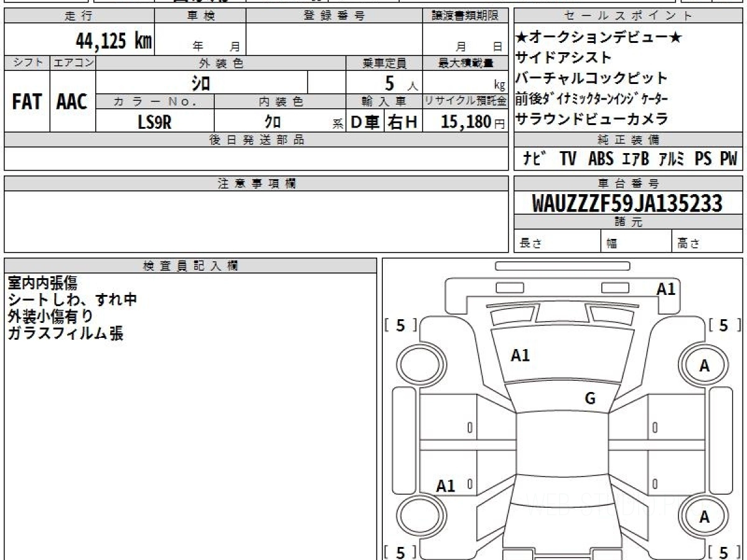Click the recycle deposit amount 15,180円
The height and width of the screenshot is (560, 747).
(x=473, y=123)
